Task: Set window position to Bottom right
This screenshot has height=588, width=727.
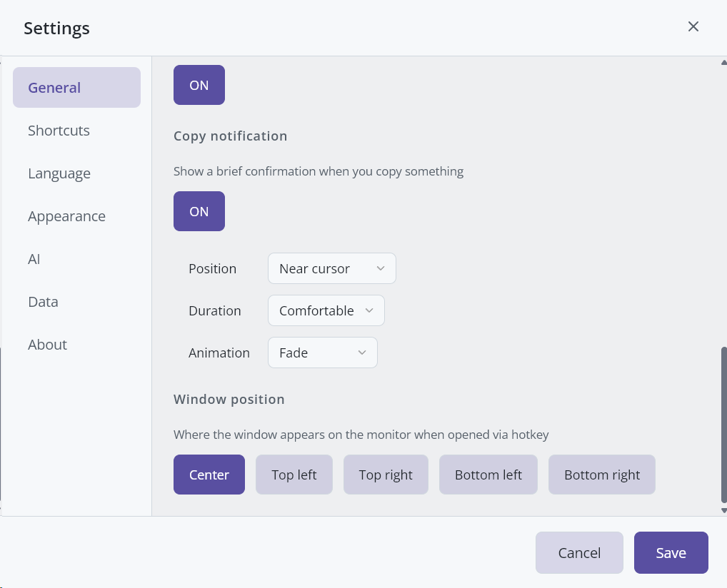Action: [x=602, y=475]
